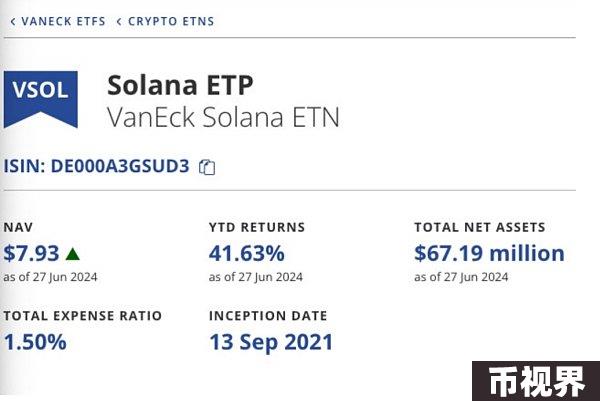Click the NAV value $7.93

tap(31, 253)
